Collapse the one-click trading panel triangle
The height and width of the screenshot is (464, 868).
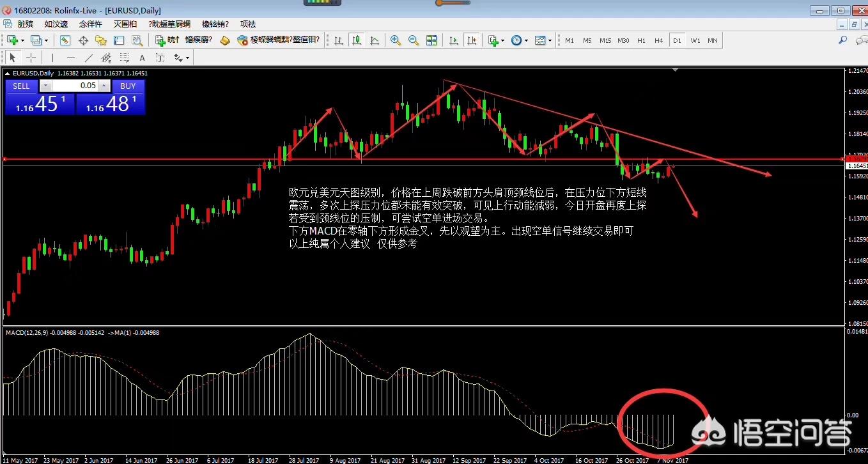(x=6, y=73)
